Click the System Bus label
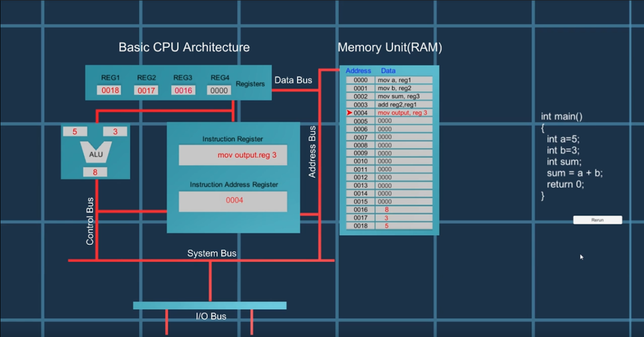Screen dimensions: 644x337 pos(212,253)
